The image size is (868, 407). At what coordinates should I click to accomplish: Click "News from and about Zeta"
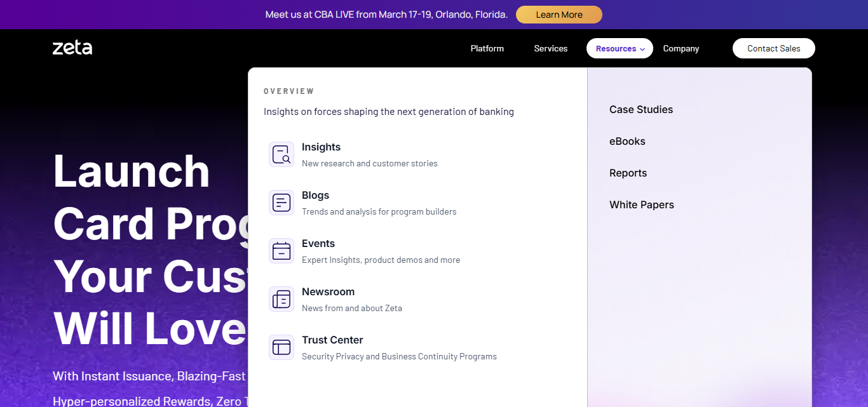tap(352, 308)
